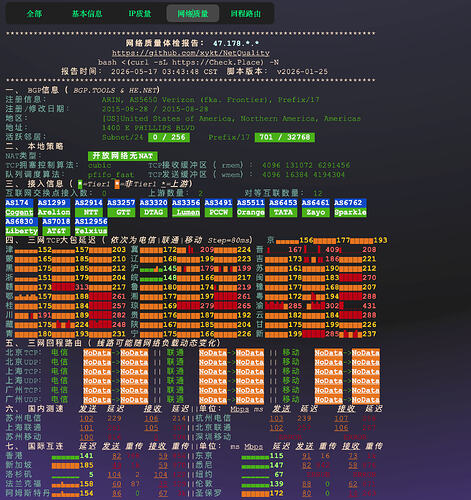The image size is (471, 500).
Task: Click the AS12956 badge
Action: point(91,221)
